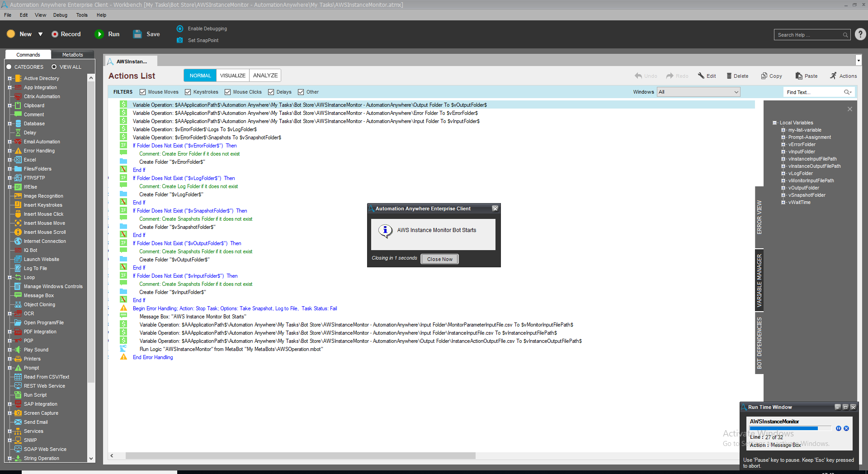Click the Launch Website command icon

click(18, 259)
